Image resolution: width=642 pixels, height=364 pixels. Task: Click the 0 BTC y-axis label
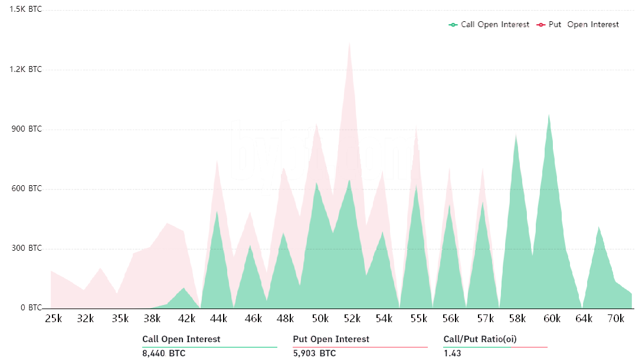[x=31, y=308]
